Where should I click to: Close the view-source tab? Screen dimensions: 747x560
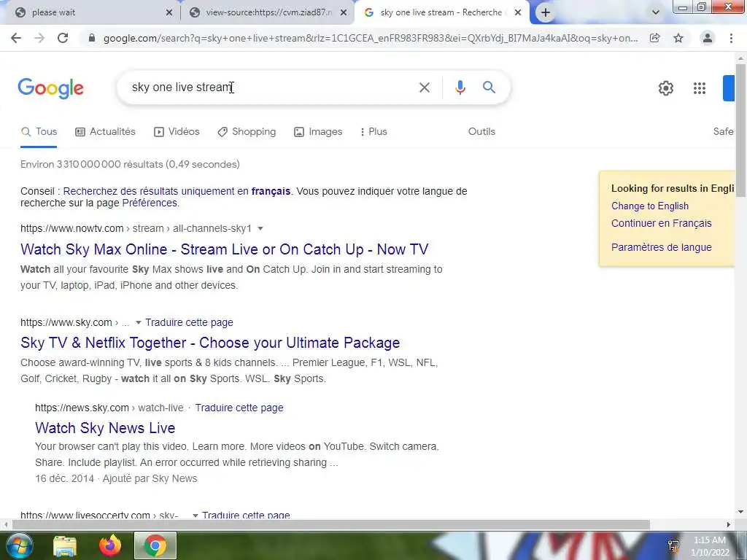coord(344,13)
